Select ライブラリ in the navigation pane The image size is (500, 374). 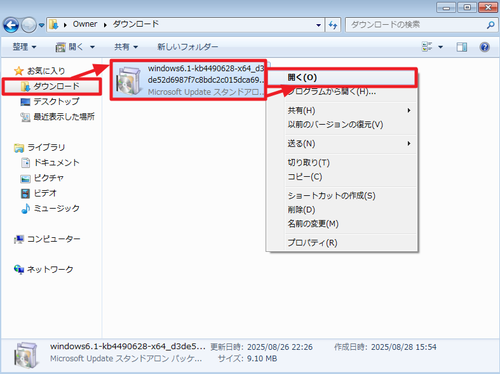(x=46, y=147)
